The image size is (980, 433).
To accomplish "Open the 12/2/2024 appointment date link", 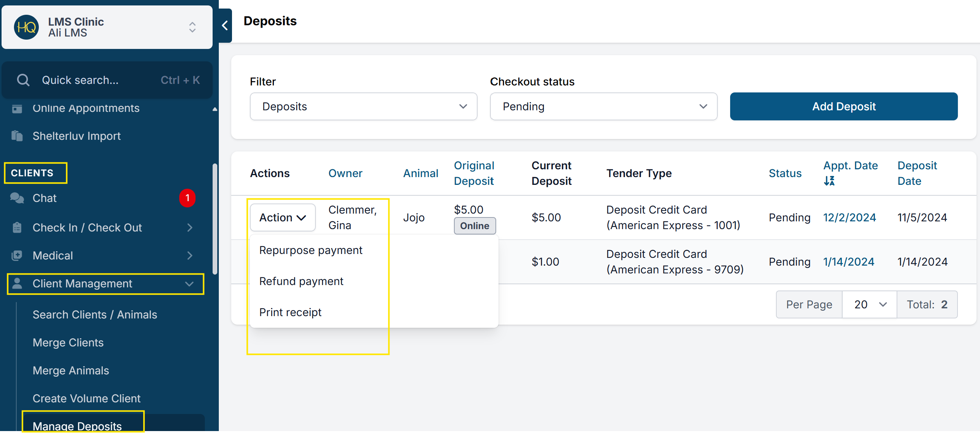I will (849, 217).
